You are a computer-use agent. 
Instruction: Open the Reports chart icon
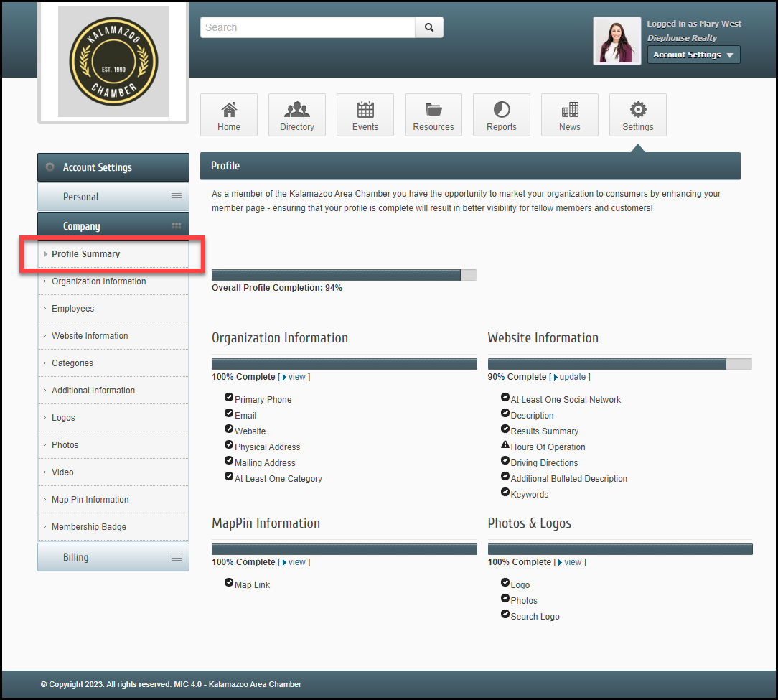point(501,110)
